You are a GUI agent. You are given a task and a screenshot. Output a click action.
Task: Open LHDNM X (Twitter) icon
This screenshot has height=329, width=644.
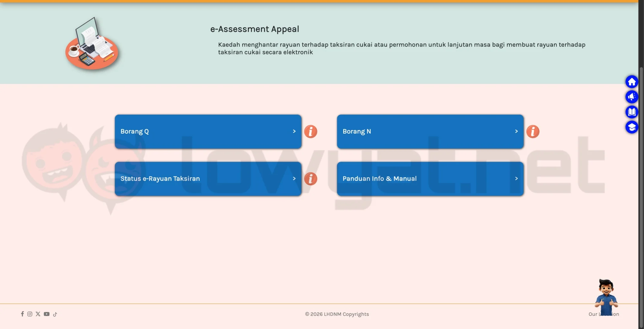coord(38,314)
